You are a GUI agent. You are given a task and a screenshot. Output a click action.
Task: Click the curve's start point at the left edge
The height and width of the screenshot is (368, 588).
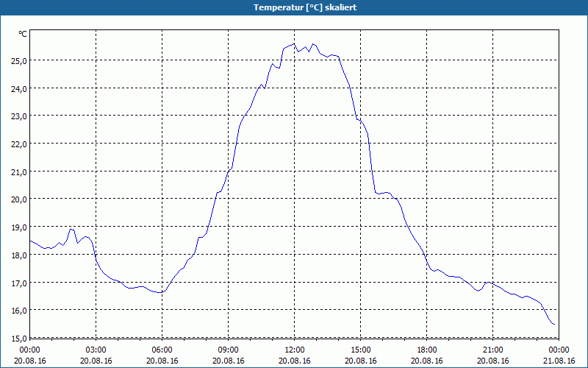click(31, 241)
